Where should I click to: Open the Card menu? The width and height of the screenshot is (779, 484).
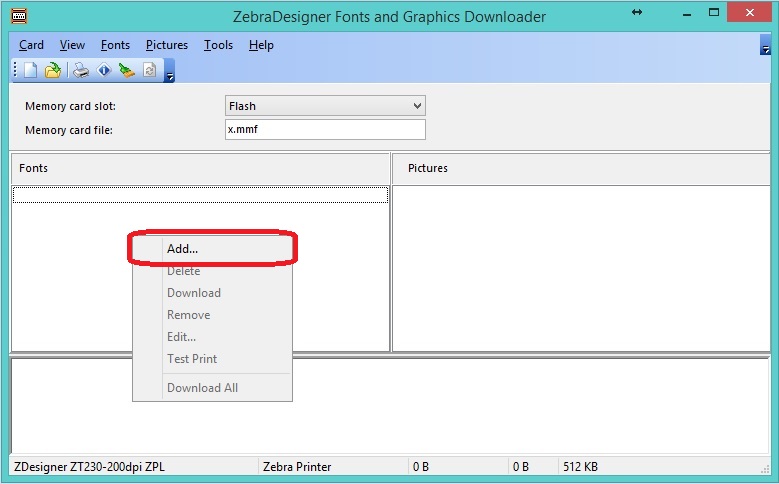[31, 45]
